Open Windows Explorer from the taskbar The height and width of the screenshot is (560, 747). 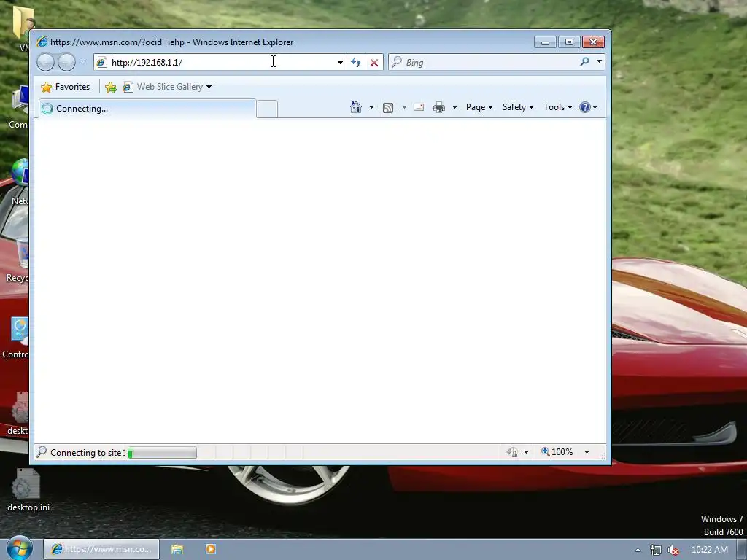[x=177, y=550]
